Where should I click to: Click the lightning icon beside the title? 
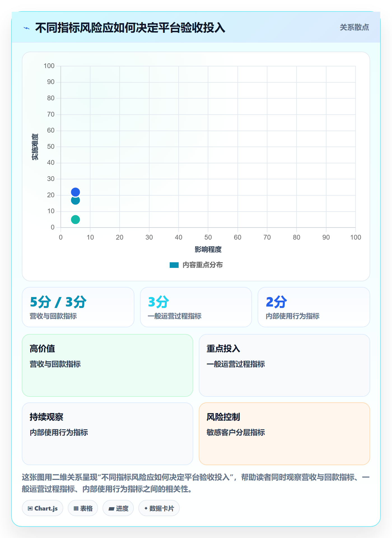pos(27,28)
